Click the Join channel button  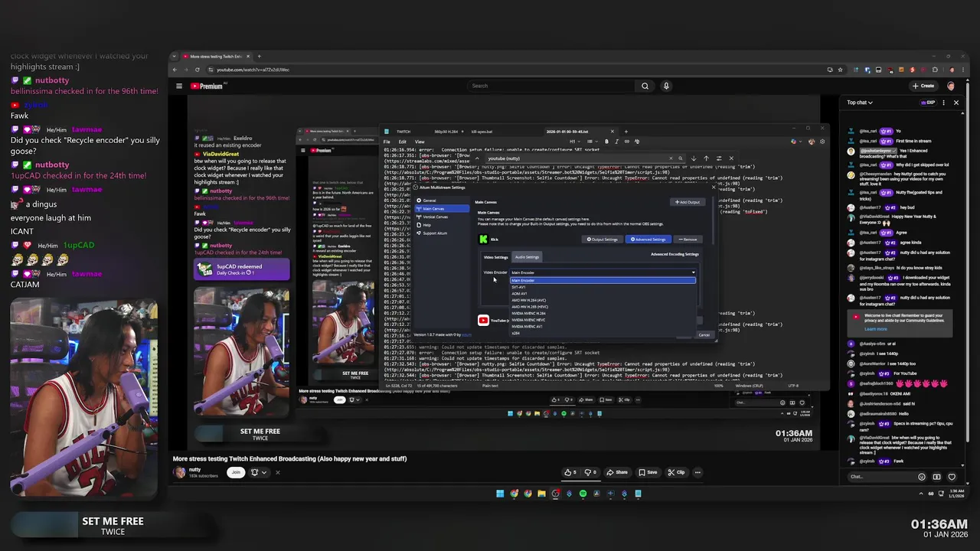pos(236,472)
